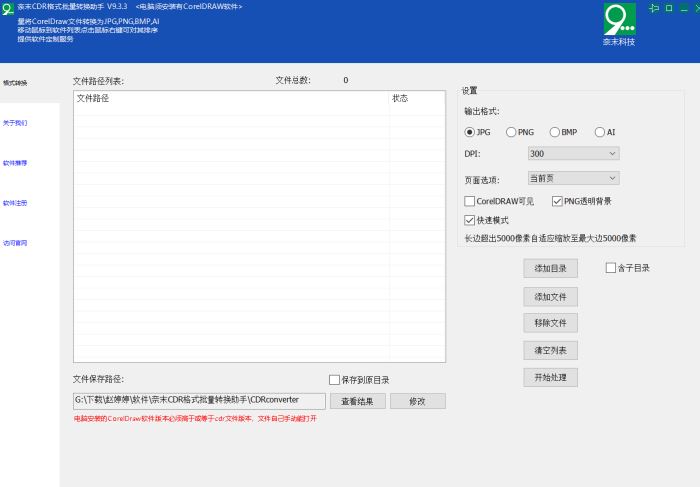Click the 5000像素 scaling note text
The height and width of the screenshot is (487, 700).
pos(550,238)
